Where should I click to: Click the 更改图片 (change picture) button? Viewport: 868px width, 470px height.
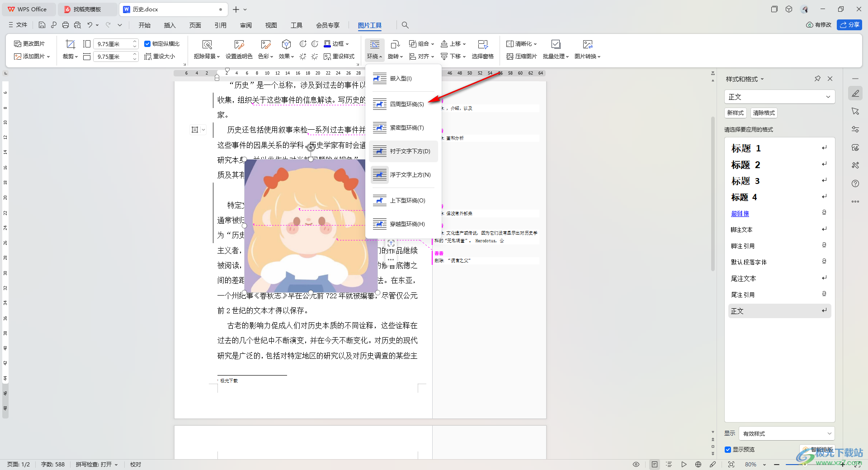pos(29,44)
